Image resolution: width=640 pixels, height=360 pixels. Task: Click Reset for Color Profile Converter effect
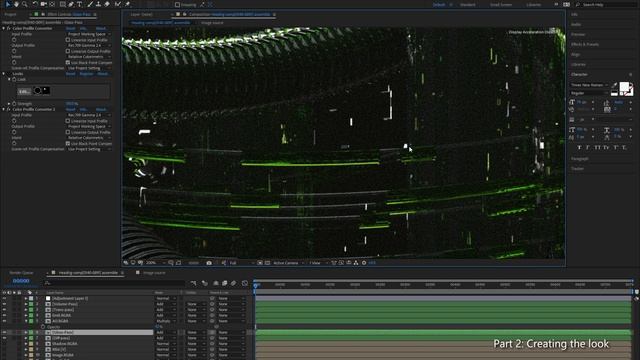click(x=71, y=29)
